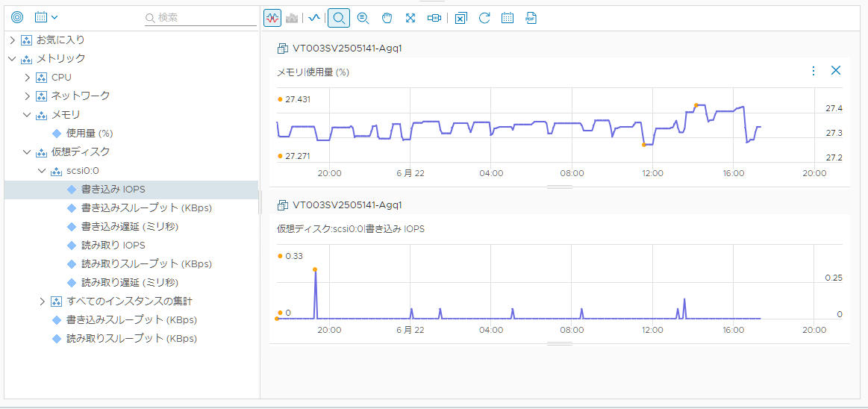Focus the 検索 search field

pos(200,18)
